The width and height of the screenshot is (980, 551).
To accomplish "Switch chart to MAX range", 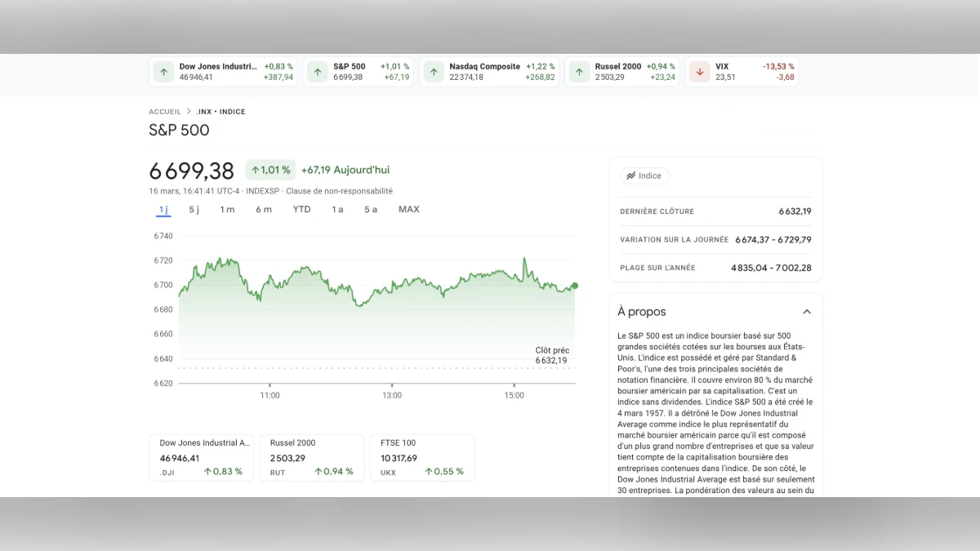I will pos(408,210).
